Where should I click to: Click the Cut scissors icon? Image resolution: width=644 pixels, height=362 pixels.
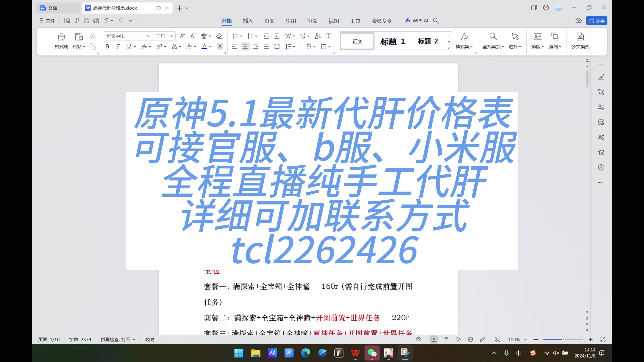point(93,36)
